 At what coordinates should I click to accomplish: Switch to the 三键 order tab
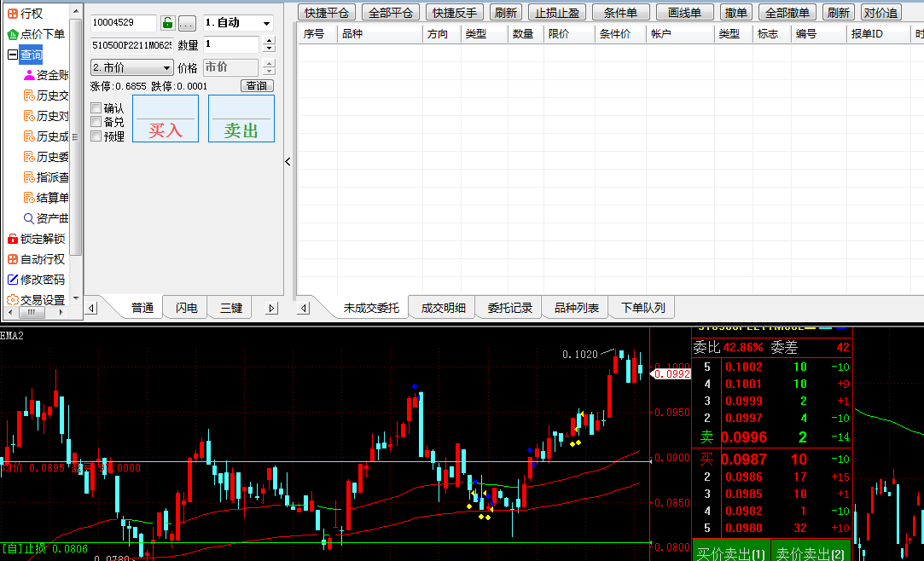(x=231, y=308)
